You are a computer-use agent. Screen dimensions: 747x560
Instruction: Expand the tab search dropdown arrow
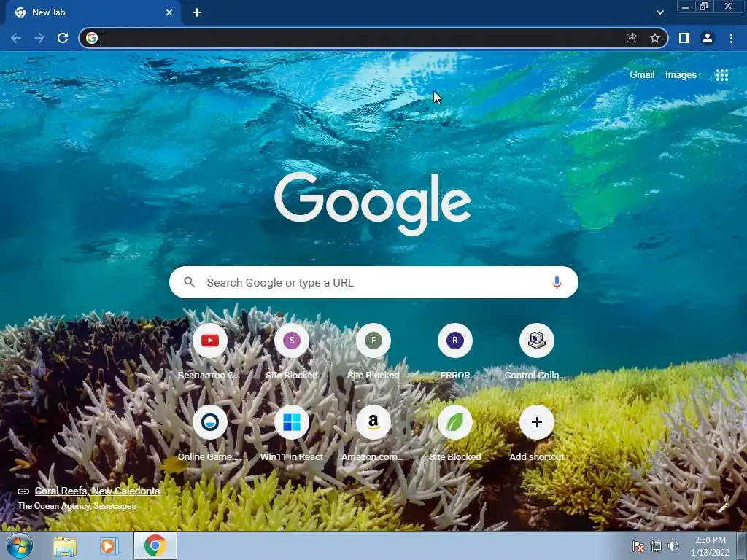659,12
